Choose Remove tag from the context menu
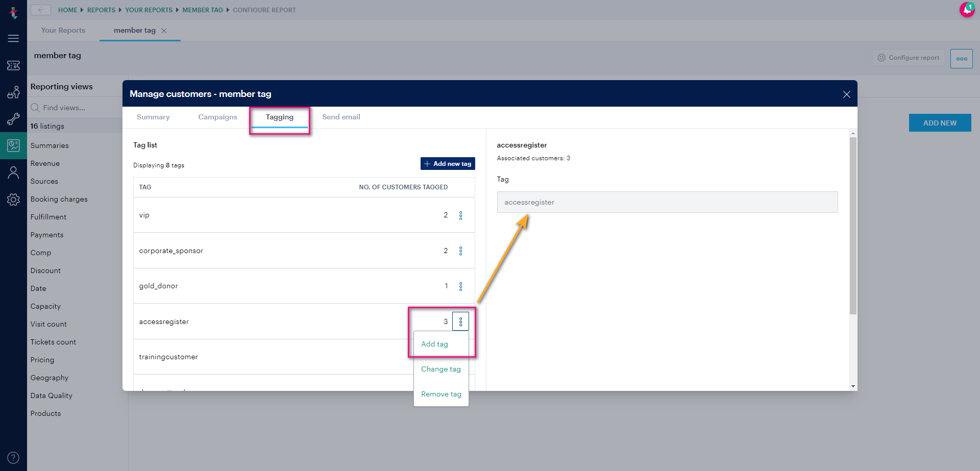 (441, 394)
